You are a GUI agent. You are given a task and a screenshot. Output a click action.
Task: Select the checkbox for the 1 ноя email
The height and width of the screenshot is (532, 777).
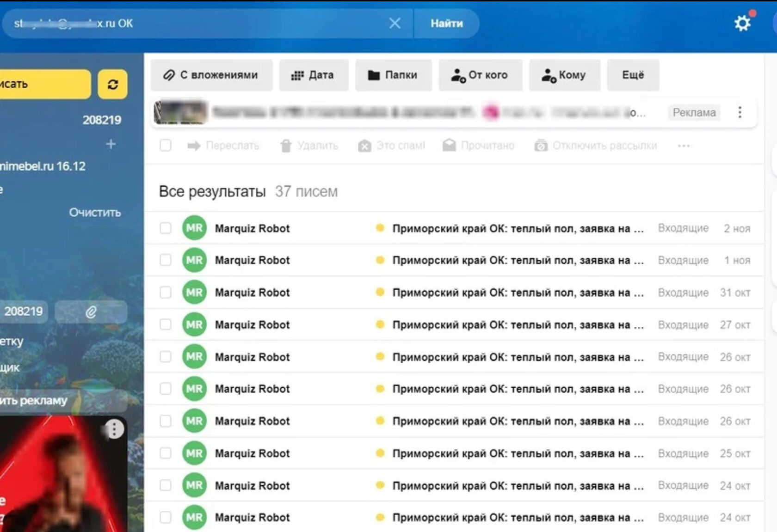(x=165, y=260)
